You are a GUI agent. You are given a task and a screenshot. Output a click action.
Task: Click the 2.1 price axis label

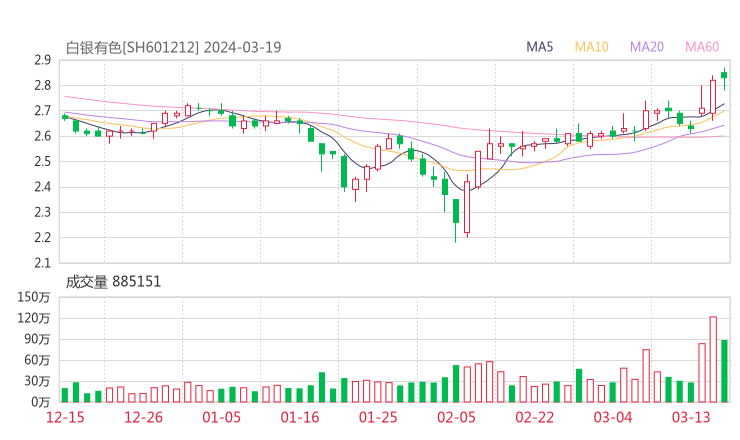click(x=42, y=263)
